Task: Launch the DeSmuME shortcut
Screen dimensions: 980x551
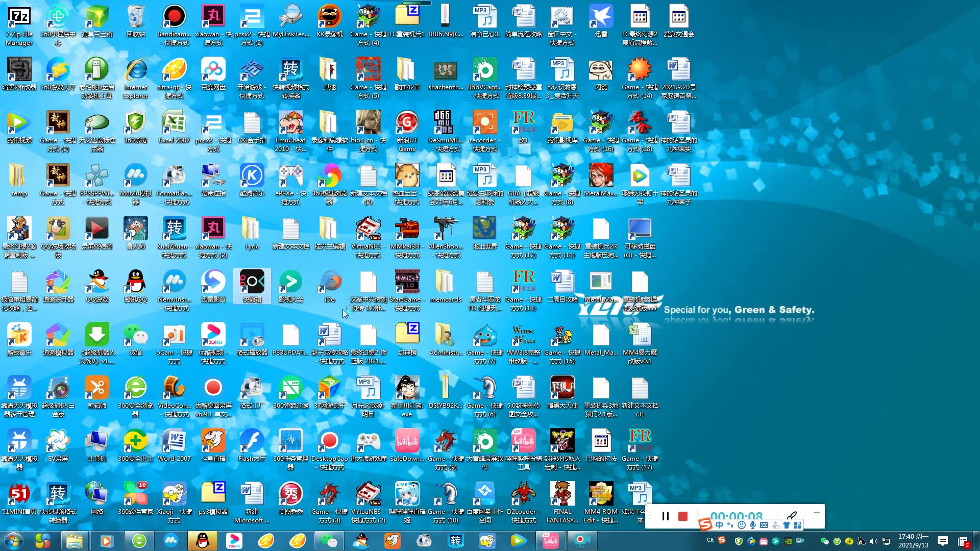Action: click(446, 131)
